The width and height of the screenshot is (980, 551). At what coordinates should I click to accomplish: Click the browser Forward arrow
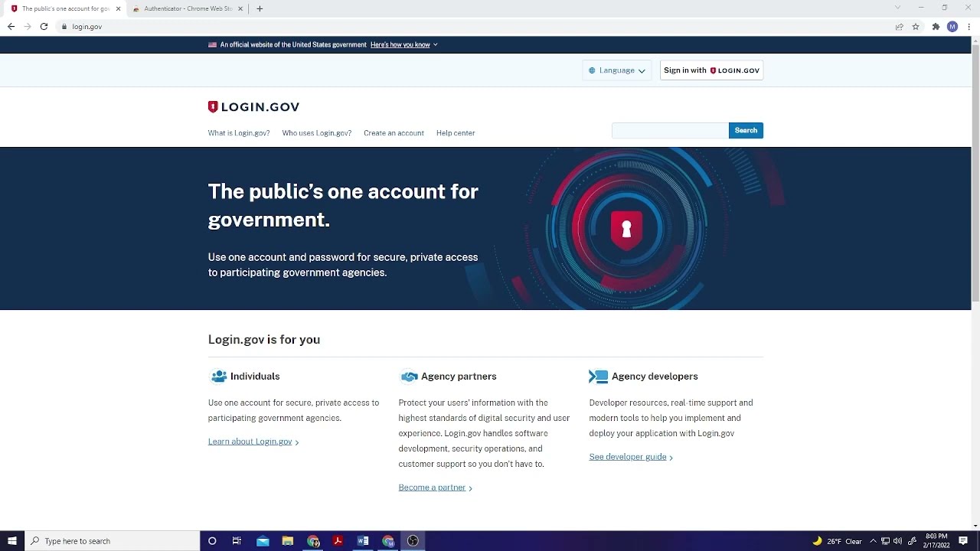tap(28, 27)
